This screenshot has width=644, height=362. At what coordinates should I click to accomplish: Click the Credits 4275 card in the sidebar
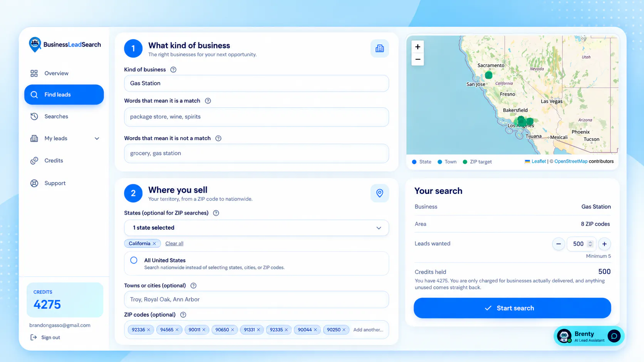[65, 300]
